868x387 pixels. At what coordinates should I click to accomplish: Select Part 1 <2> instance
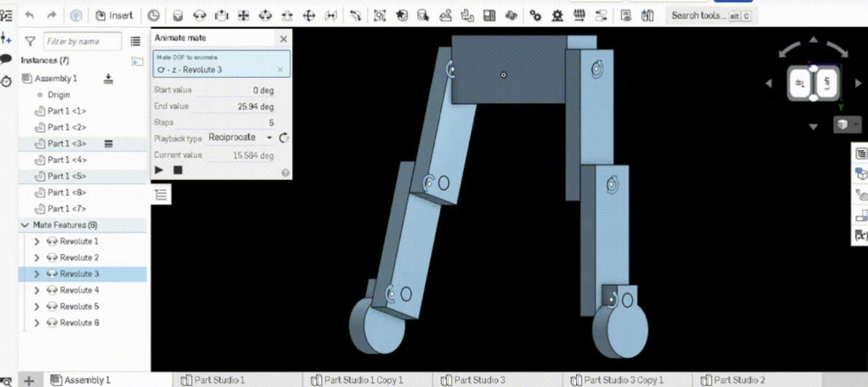tap(66, 127)
